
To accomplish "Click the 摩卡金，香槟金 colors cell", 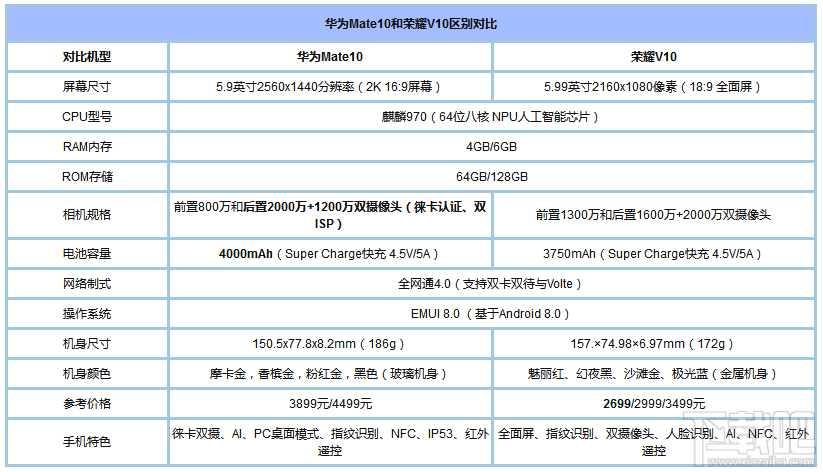I will point(330,373).
